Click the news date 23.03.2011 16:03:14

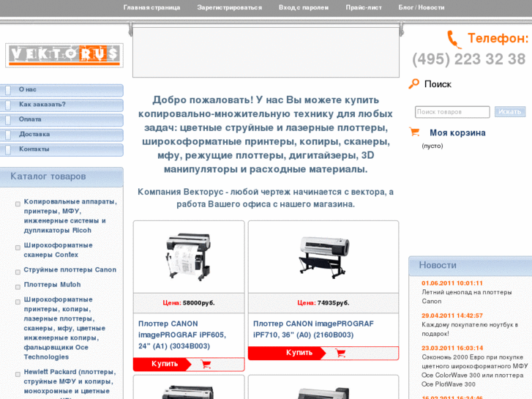(x=452, y=348)
